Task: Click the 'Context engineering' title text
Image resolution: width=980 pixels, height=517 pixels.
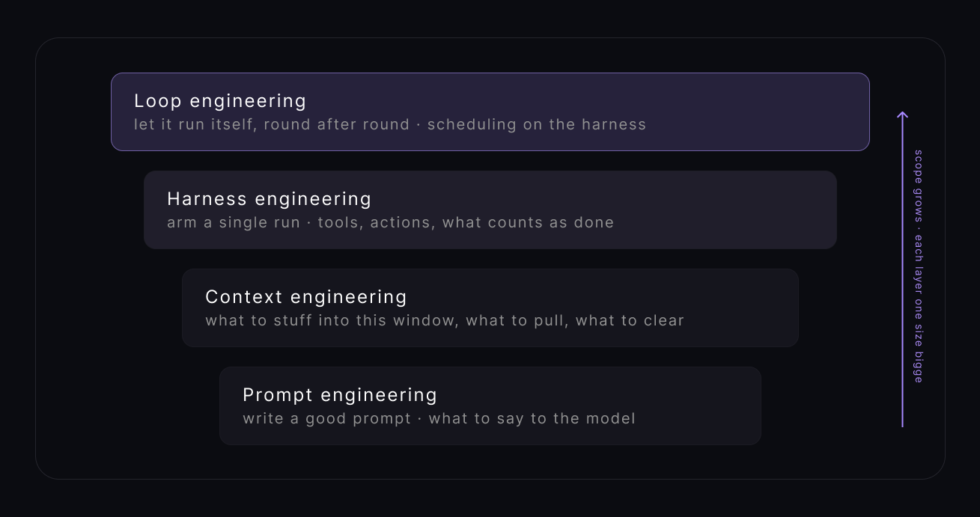Action: 306,297
